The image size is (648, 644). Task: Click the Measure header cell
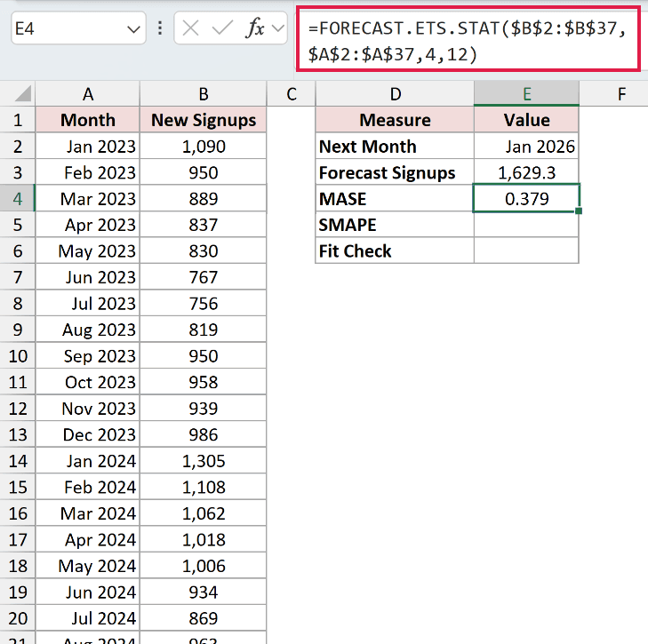pos(395,120)
